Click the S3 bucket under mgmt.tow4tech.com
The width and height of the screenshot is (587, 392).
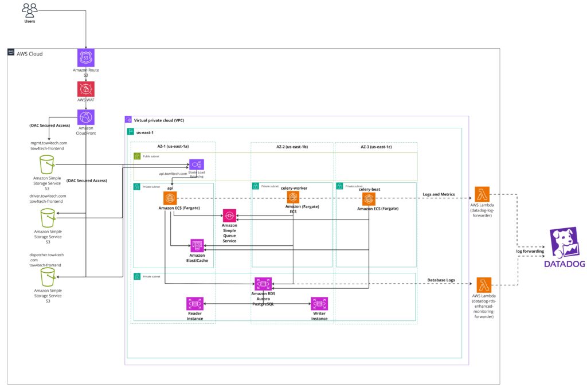click(47, 165)
